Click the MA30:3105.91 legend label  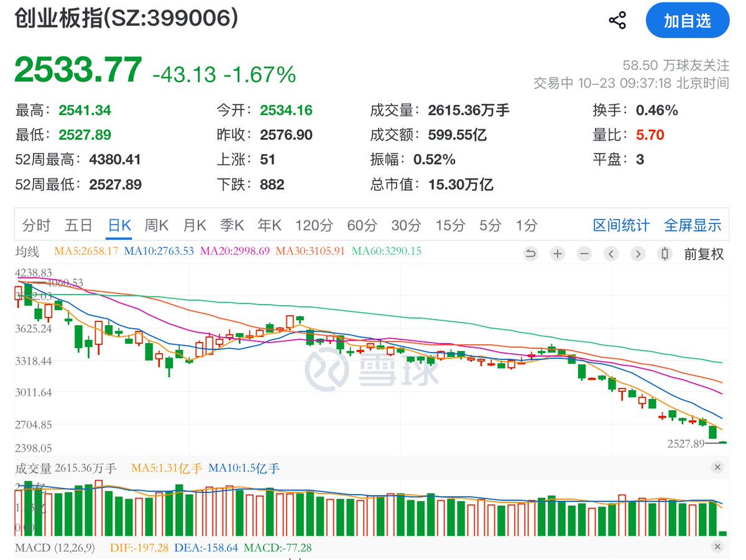(311, 251)
